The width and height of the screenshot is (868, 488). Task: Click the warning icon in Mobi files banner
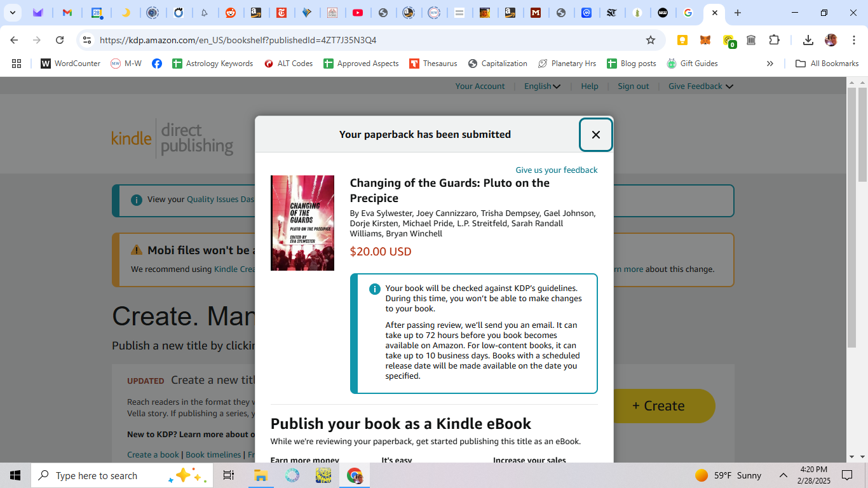tap(137, 250)
